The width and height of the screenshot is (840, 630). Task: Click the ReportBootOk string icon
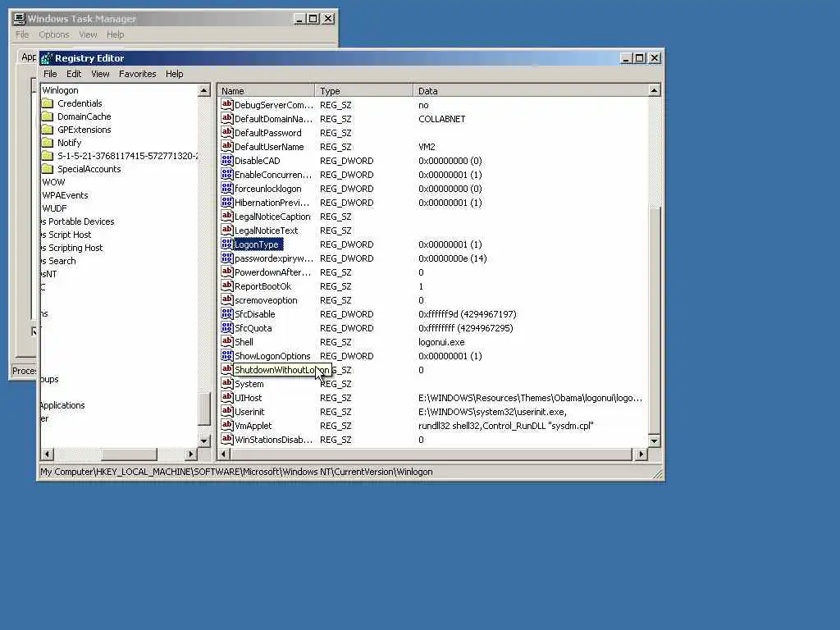(x=227, y=285)
